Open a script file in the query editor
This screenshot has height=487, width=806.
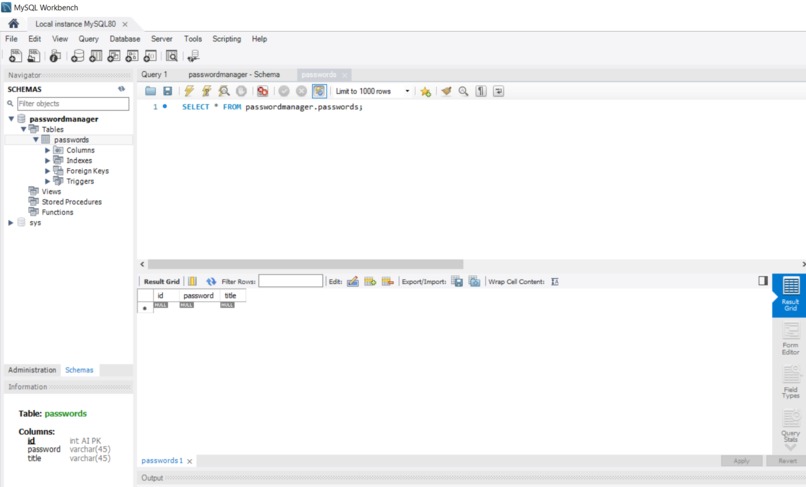pyautogui.click(x=150, y=91)
